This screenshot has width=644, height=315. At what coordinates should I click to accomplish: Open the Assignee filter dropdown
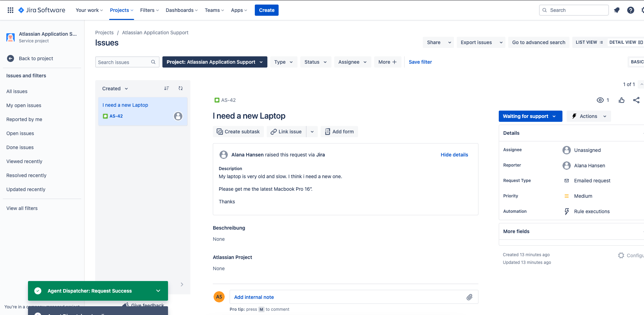(352, 62)
